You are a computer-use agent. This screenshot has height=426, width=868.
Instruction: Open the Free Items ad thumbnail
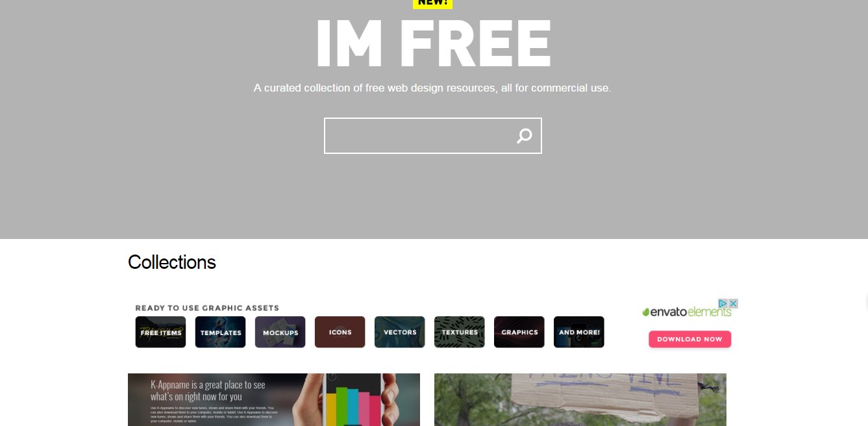pos(160,332)
